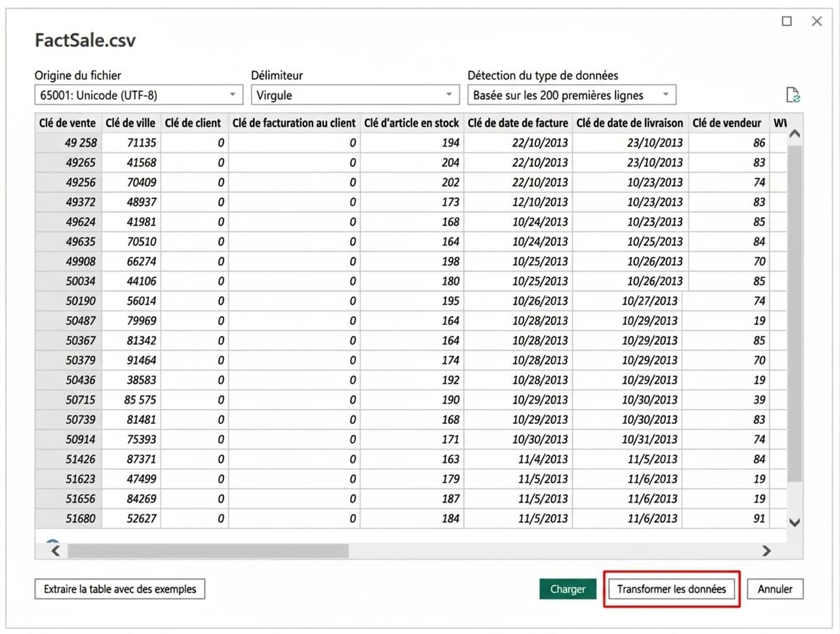
Task: Click invoice date cell 12/10/2013
Action: coord(518,202)
